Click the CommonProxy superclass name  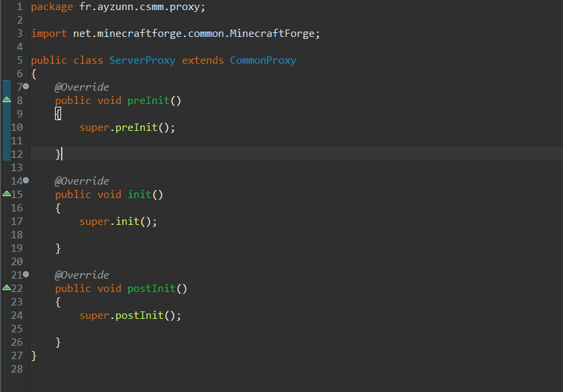[x=262, y=60]
